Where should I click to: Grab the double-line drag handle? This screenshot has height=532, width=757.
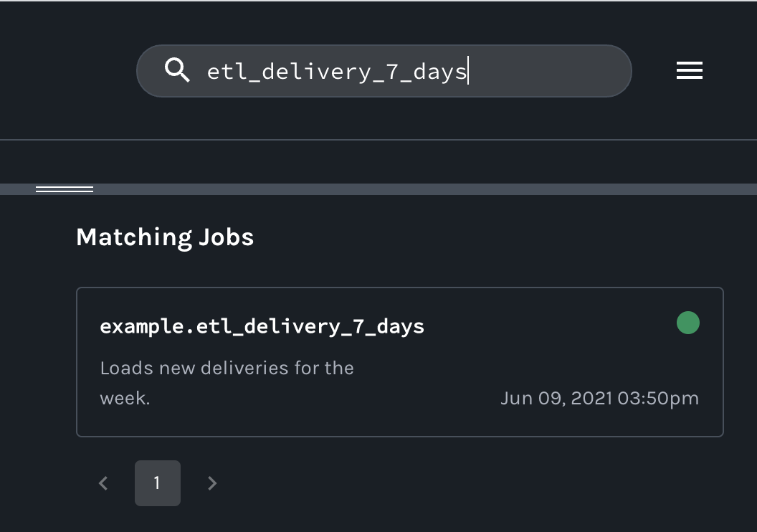[65, 189]
